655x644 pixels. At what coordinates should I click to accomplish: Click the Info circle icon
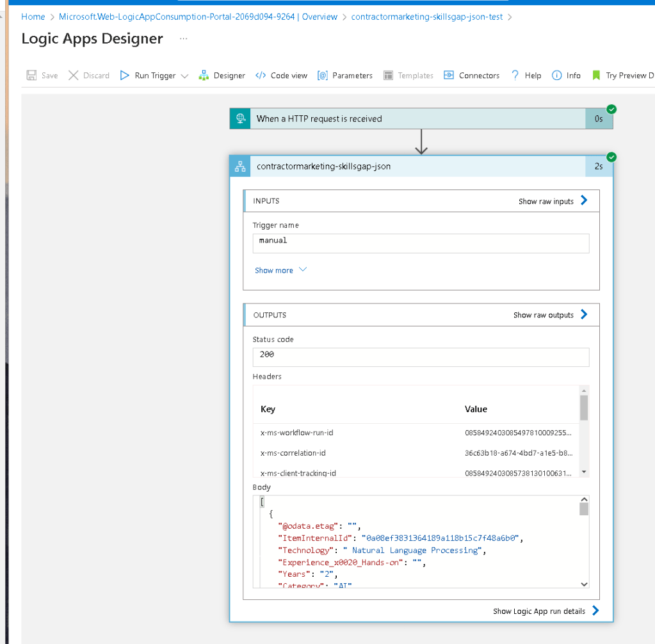(556, 75)
